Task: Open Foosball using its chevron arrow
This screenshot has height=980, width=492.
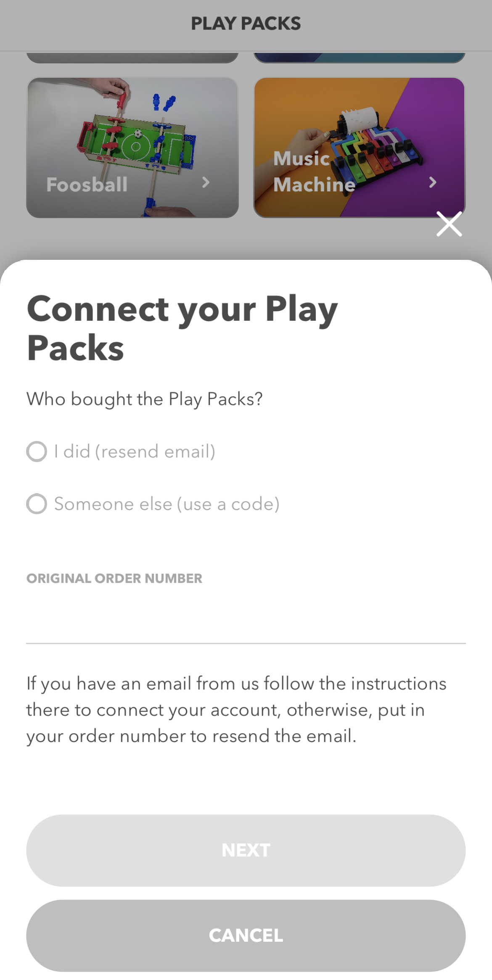Action: coord(206,182)
